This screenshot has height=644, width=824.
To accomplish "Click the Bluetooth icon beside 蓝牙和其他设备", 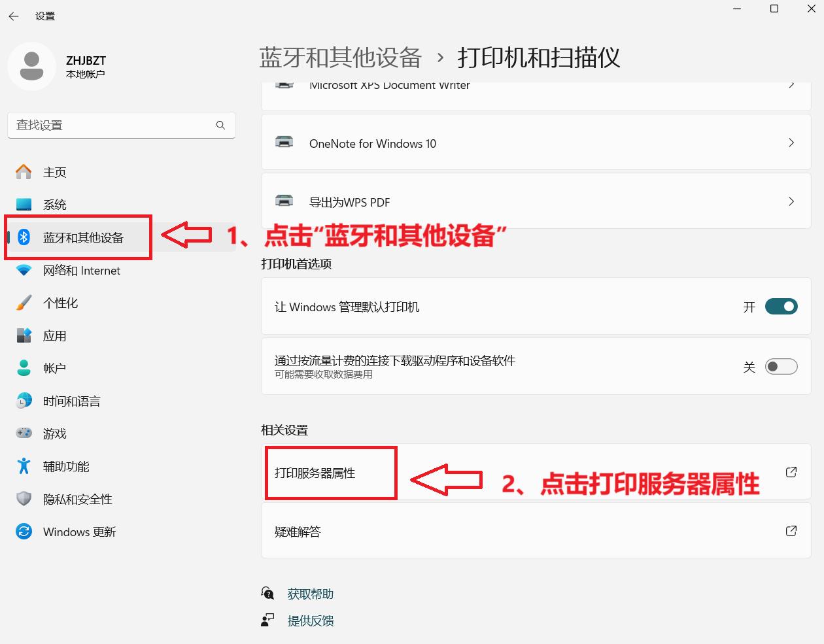I will (x=23, y=237).
